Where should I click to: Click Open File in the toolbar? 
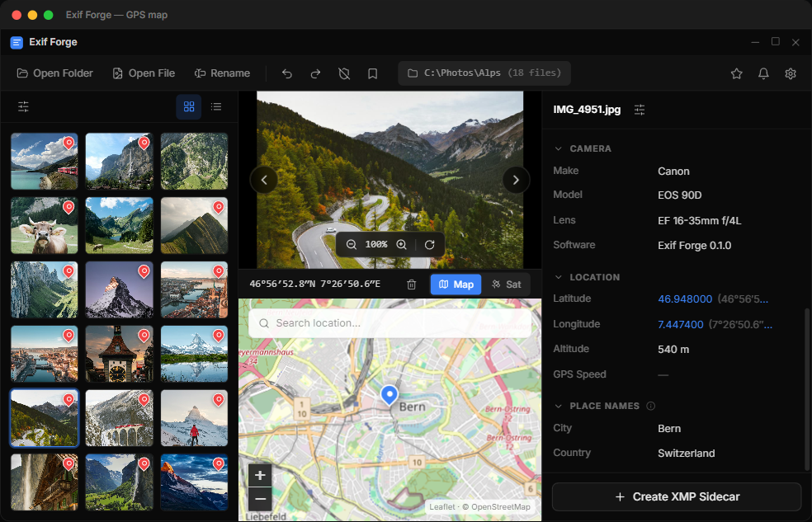[x=144, y=73]
